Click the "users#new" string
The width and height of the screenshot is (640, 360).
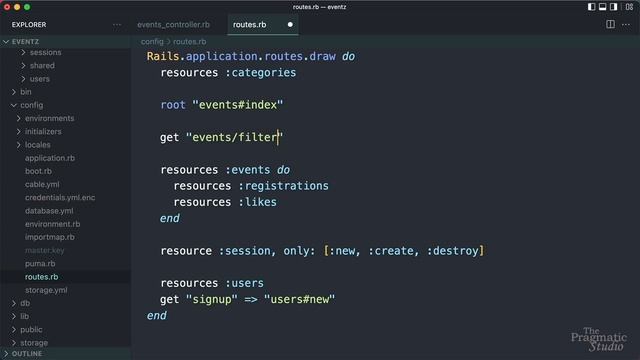pyautogui.click(x=299, y=299)
